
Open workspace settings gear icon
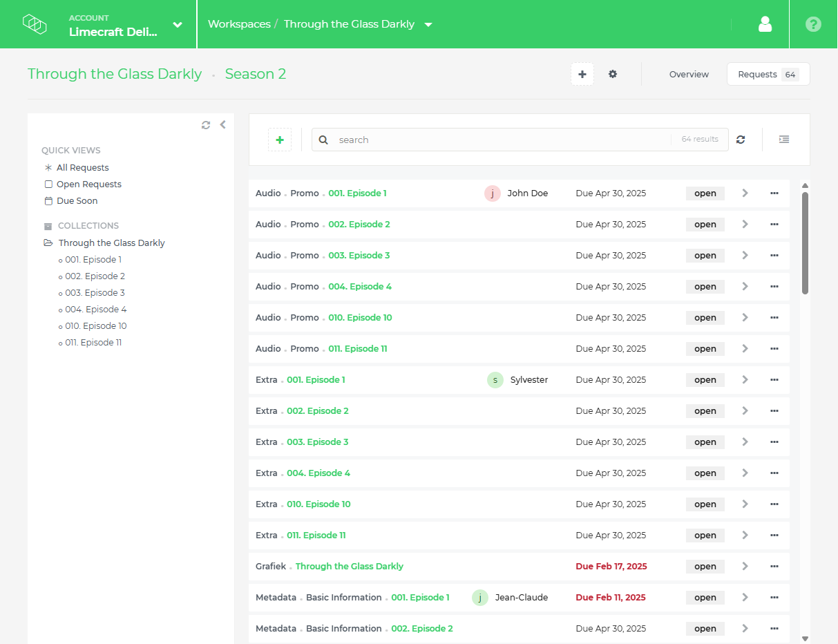(613, 74)
